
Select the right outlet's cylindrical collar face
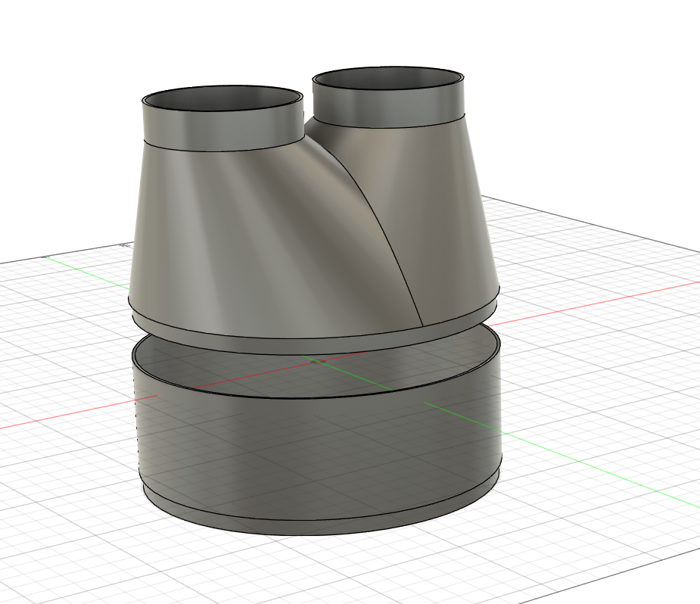(388, 106)
